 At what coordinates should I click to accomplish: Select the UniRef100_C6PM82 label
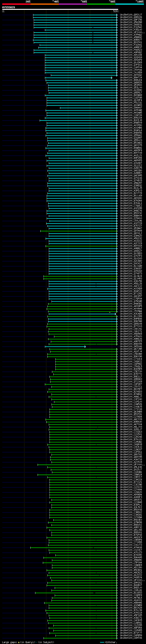[131, 364]
